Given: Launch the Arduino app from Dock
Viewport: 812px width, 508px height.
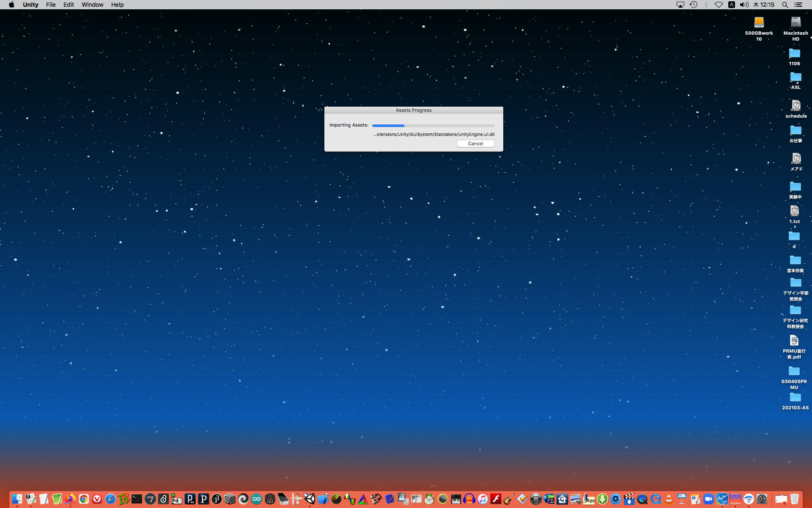Looking at the screenshot, I should click(x=256, y=499).
